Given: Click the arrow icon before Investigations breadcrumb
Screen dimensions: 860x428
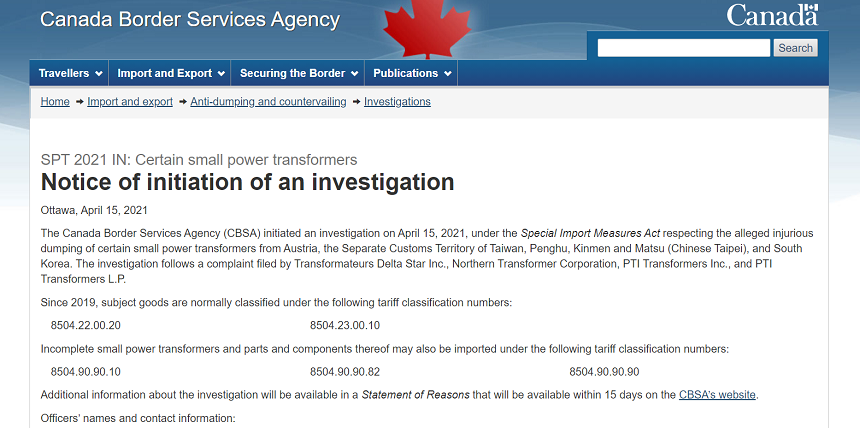Looking at the screenshot, I should 356,102.
